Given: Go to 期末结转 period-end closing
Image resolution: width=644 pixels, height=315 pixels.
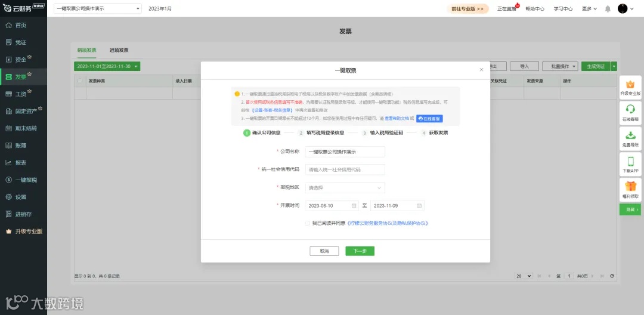Looking at the screenshot, I should [23, 128].
